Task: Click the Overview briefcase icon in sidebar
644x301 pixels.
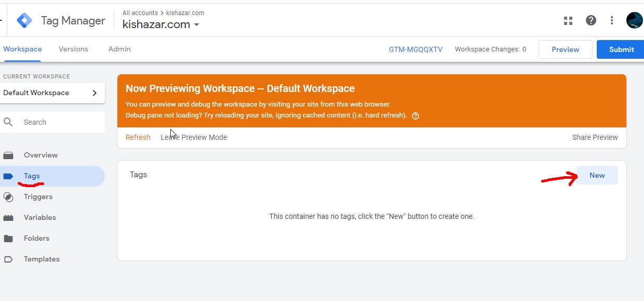Action: (8, 155)
